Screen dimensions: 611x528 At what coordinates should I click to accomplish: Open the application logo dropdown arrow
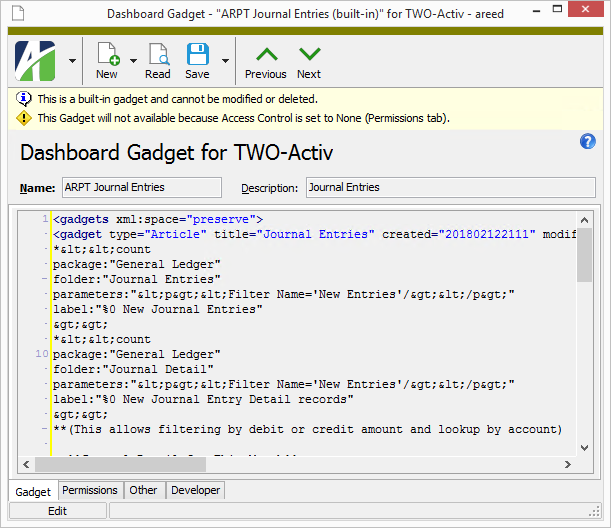click(x=72, y=61)
